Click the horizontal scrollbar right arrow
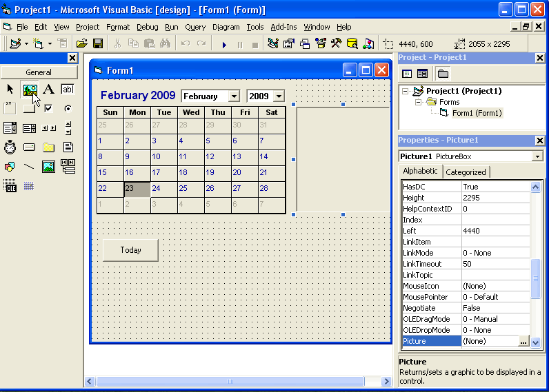This screenshot has height=392, width=549. 386,382
